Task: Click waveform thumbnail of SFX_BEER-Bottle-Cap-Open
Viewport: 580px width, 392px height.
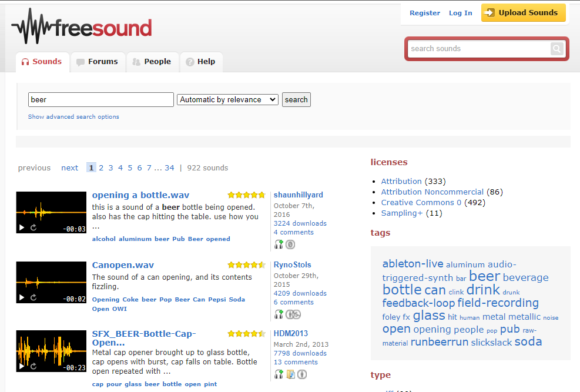Action: click(x=51, y=351)
